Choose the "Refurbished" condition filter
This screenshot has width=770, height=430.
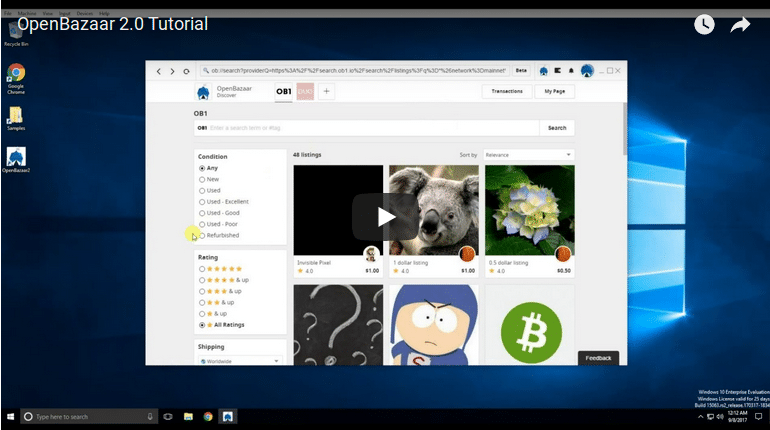pyautogui.click(x=203, y=235)
